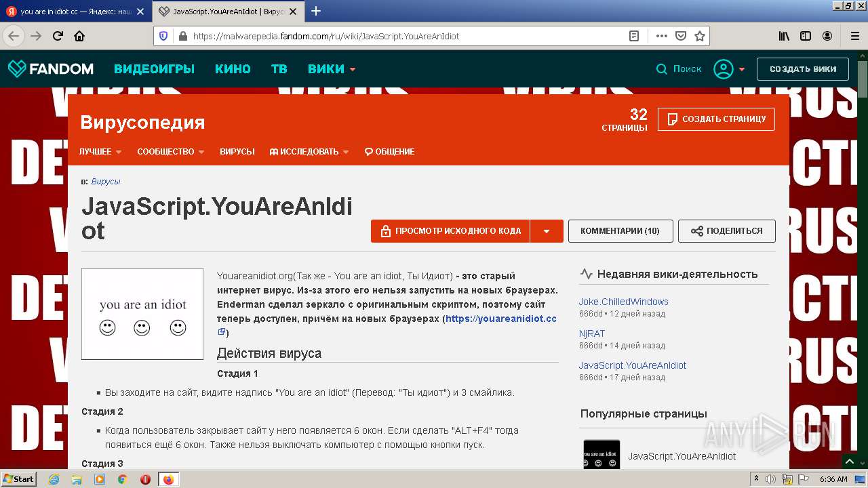
Task: Open Firefox Library icon
Action: [784, 36]
